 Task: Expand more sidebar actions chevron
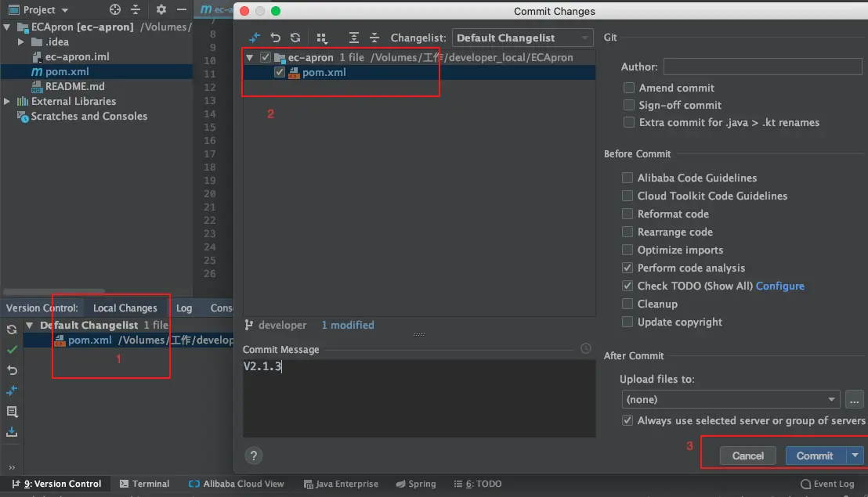pos(12,467)
